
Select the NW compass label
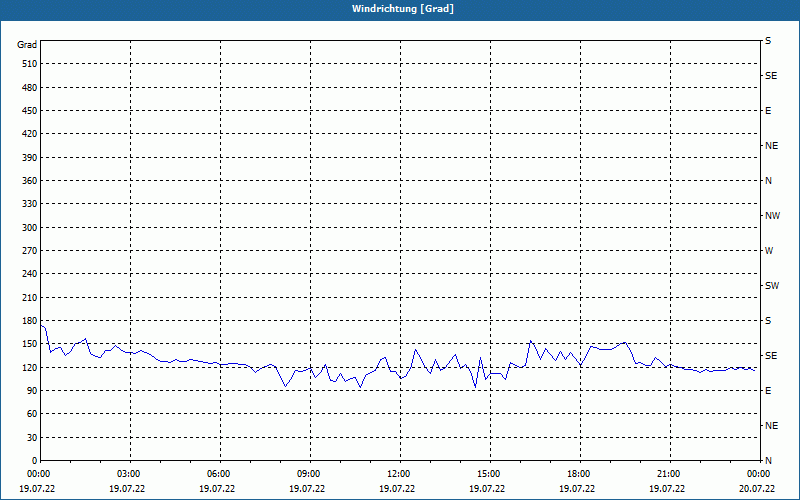point(772,216)
